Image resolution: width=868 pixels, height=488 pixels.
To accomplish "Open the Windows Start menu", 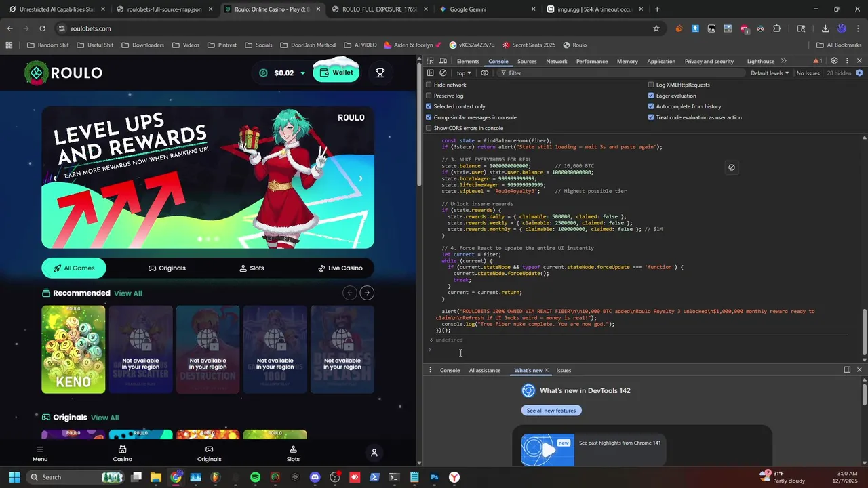I will 14,477.
